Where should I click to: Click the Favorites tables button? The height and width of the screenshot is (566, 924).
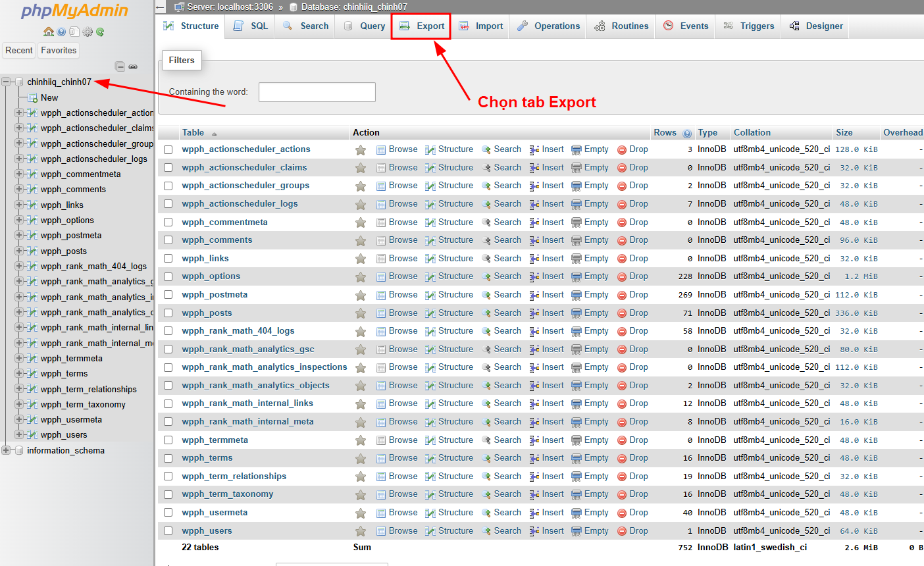[x=59, y=50]
